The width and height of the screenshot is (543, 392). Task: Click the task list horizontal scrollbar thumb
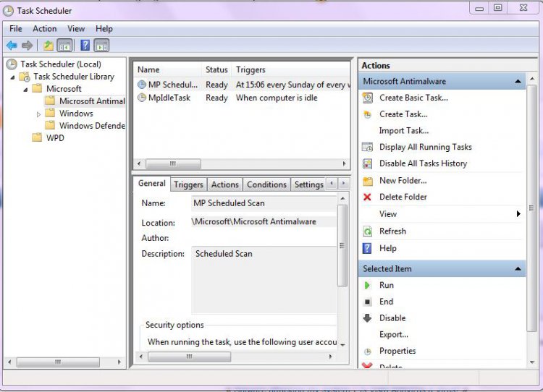[173, 163]
